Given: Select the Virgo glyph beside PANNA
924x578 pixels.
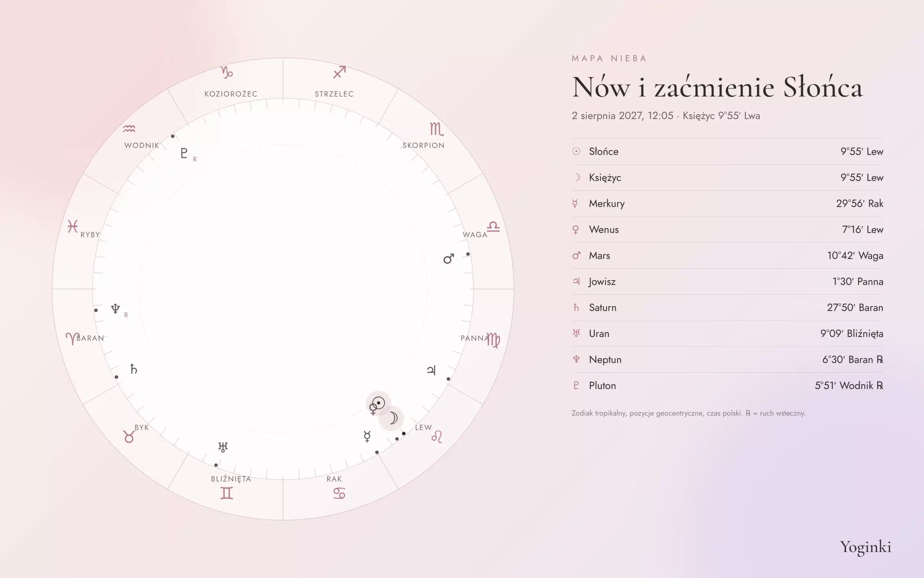Looking at the screenshot, I should [x=493, y=340].
